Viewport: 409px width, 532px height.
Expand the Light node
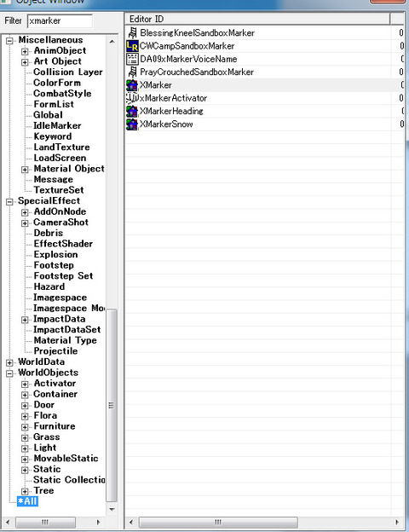coord(25,448)
